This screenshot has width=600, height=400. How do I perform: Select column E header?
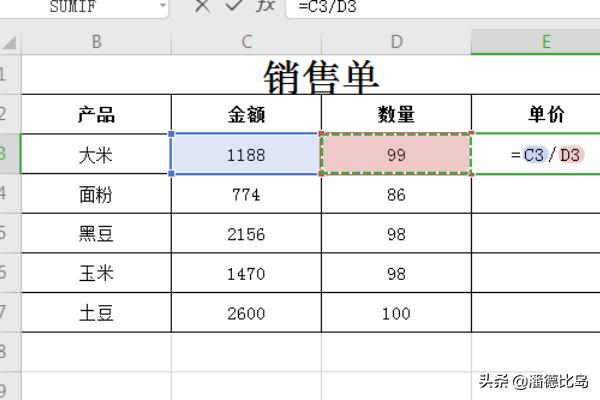536,42
